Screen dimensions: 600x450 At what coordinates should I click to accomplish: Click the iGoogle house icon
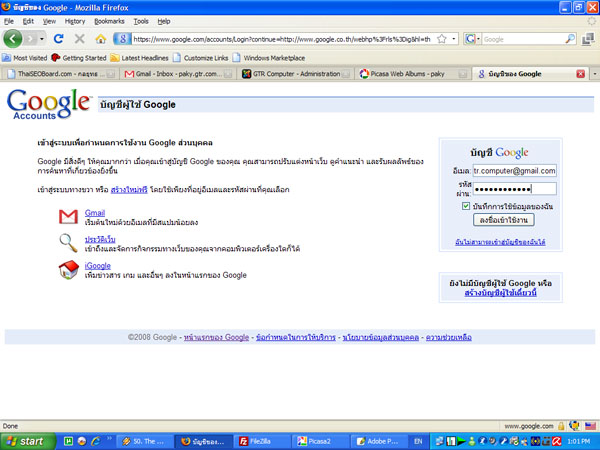point(68,270)
